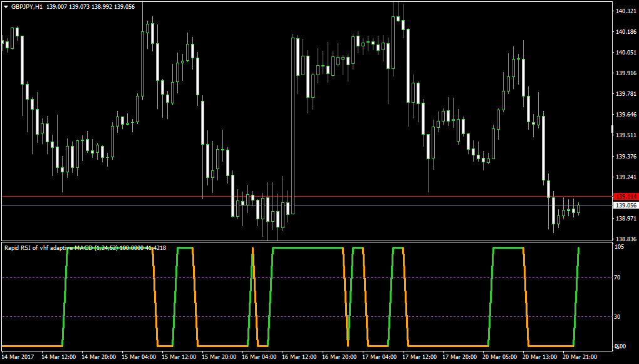Click the 105 value on indicator scale
Screen dimensions: 639x364
click(621, 248)
